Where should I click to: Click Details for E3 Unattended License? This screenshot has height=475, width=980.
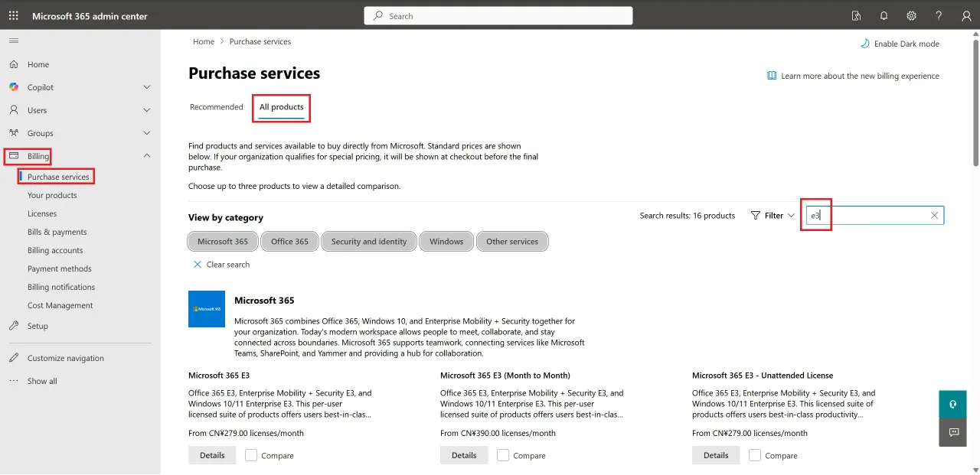pyautogui.click(x=716, y=455)
